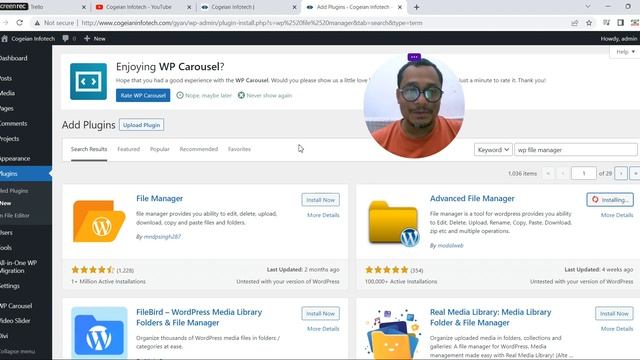Open Video Slider in the sidebar
Viewport: 640px width, 360px height.
[x=15, y=320]
